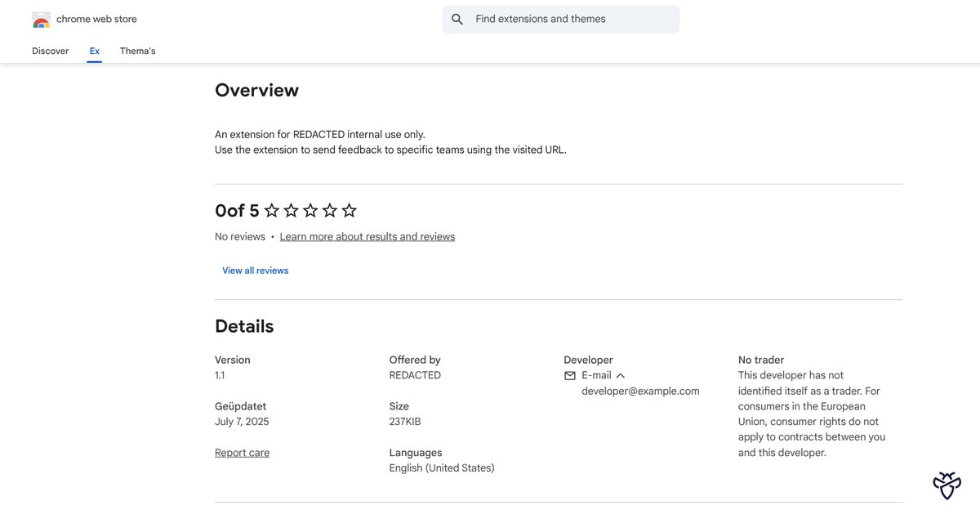Click the size value 237KIB
This screenshot has height=519, width=980.
point(405,422)
